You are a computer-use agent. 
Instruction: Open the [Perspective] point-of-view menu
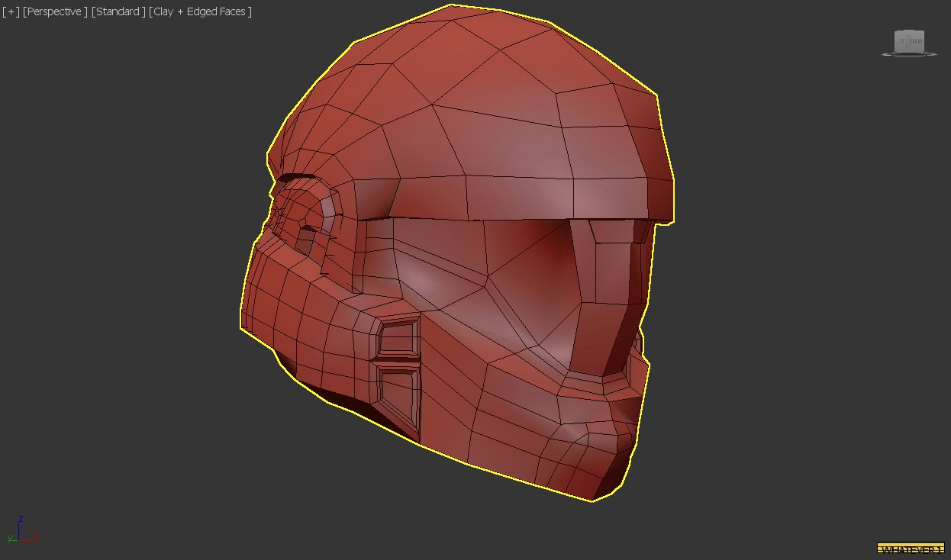[55, 11]
